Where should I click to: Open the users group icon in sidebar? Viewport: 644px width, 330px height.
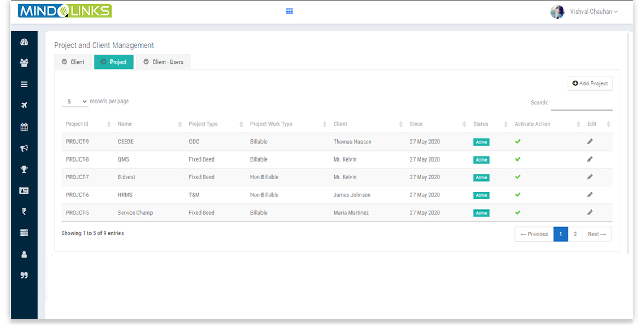pos(24,63)
